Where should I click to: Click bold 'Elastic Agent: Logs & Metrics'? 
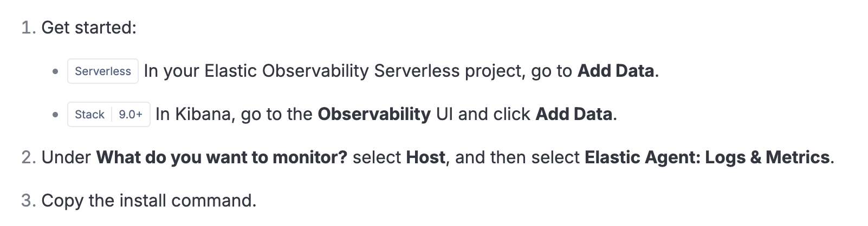coord(707,157)
